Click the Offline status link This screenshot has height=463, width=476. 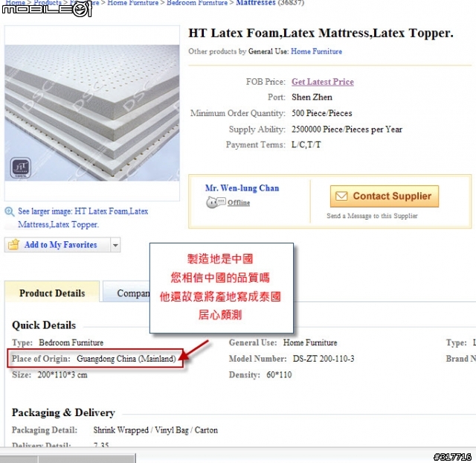coord(239,202)
